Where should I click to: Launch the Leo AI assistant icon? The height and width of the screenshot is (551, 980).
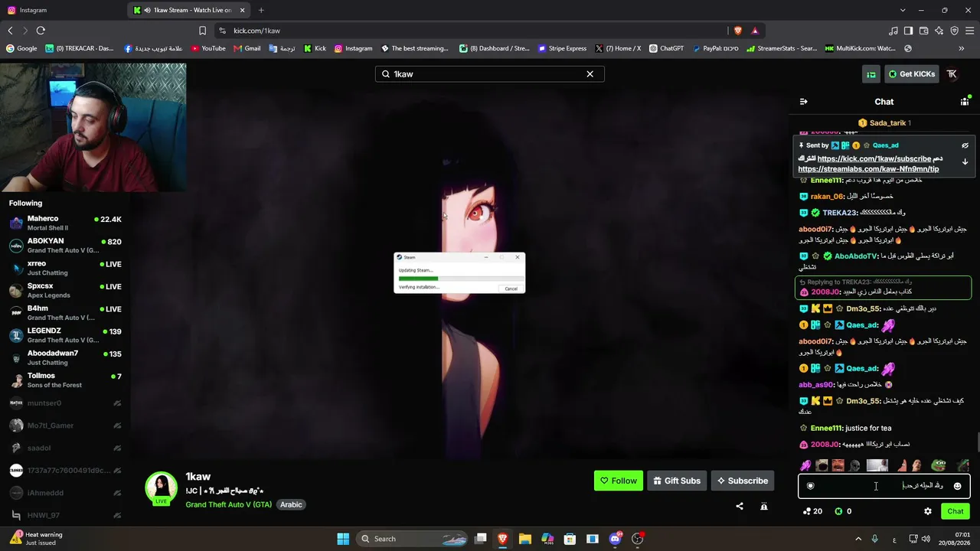(939, 31)
